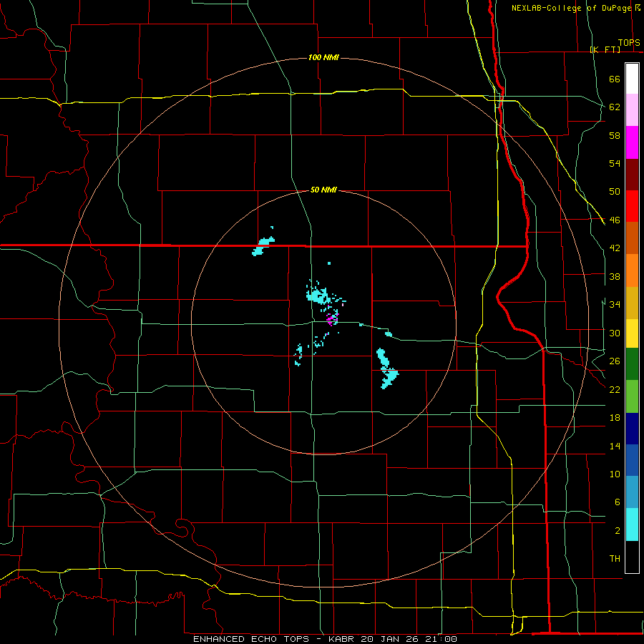The height and width of the screenshot is (644, 644).
Task: Click the dark red legend swatch near 52
Action: point(632,175)
